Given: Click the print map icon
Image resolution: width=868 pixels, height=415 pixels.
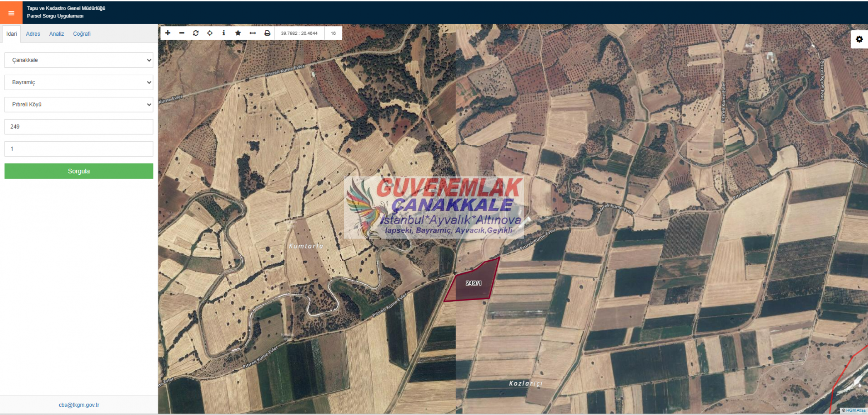Looking at the screenshot, I should coord(267,33).
